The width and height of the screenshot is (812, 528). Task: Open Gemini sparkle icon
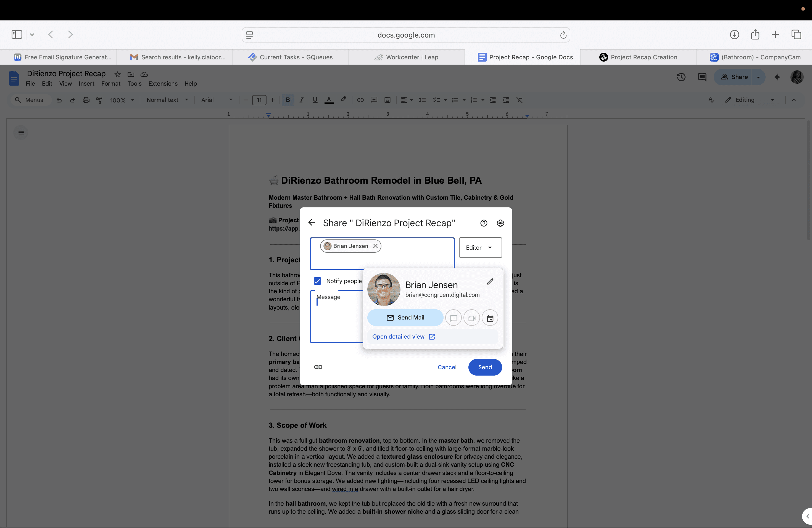[x=777, y=77]
